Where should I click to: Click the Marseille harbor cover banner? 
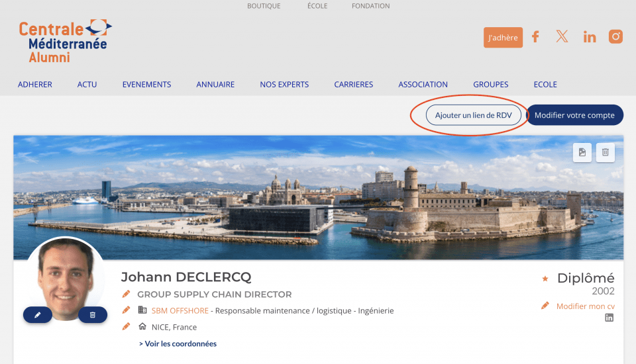point(319,197)
